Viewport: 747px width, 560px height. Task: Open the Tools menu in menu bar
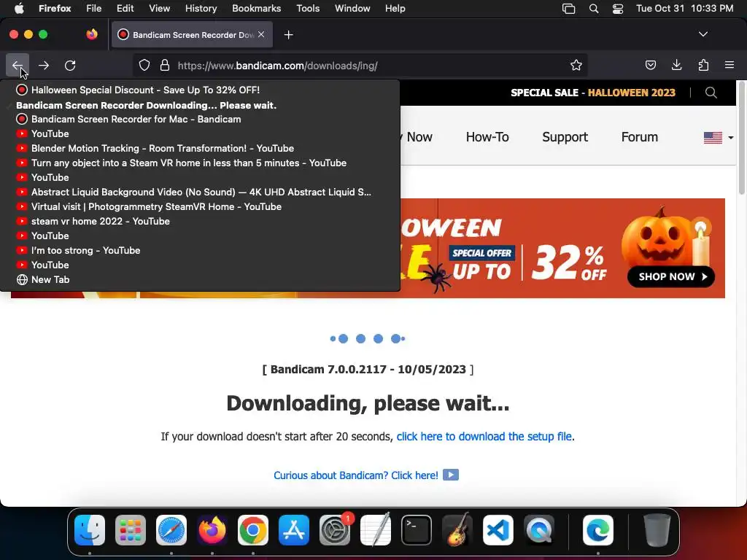tap(308, 8)
